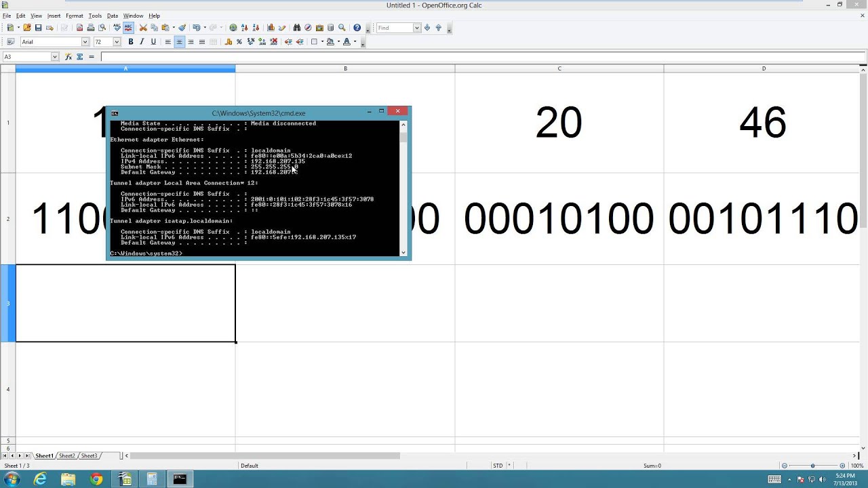Click the Function equals sign button
Screen dimensions: 868x488
pyautogui.click(x=92, y=57)
